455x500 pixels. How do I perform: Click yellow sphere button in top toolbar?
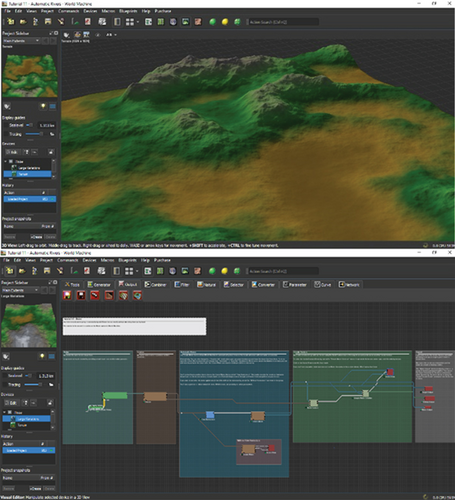coord(225,22)
